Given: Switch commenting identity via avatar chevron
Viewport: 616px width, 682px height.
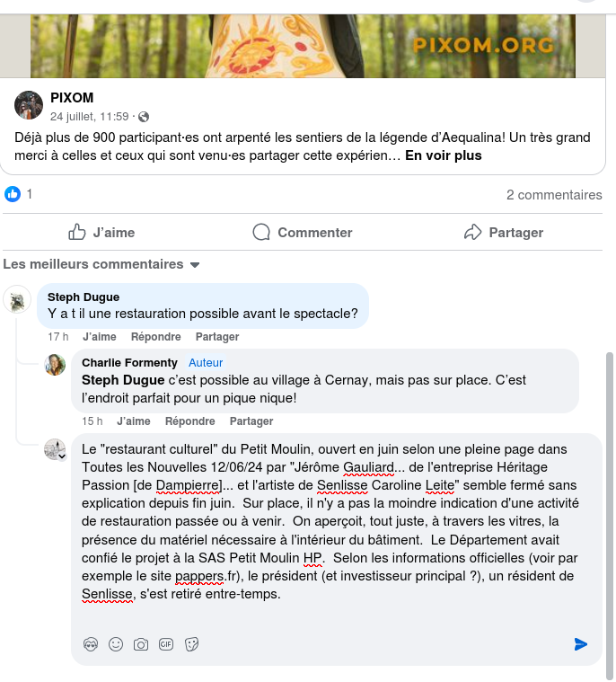Looking at the screenshot, I should point(62,456).
